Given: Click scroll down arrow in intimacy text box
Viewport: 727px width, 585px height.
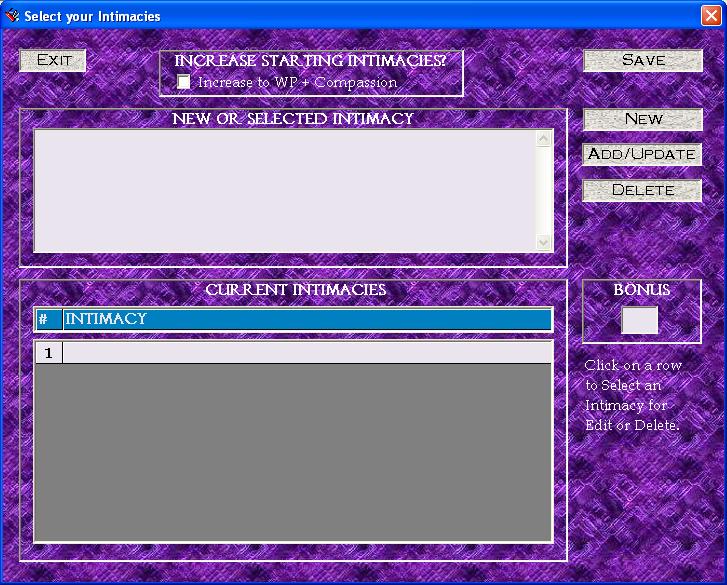Looking at the screenshot, I should (544, 242).
